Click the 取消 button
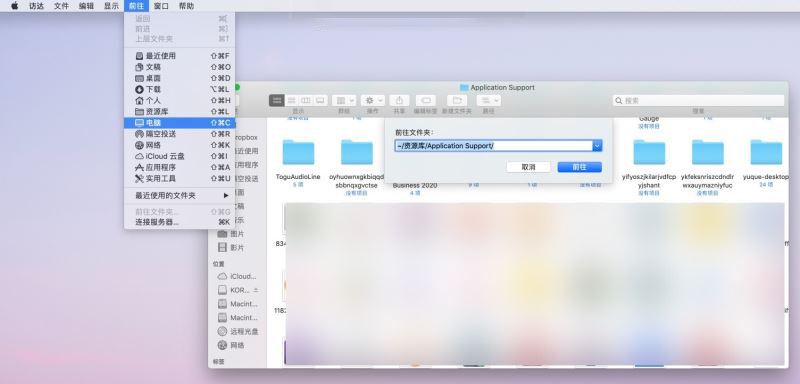The image size is (800, 384). coord(529,167)
